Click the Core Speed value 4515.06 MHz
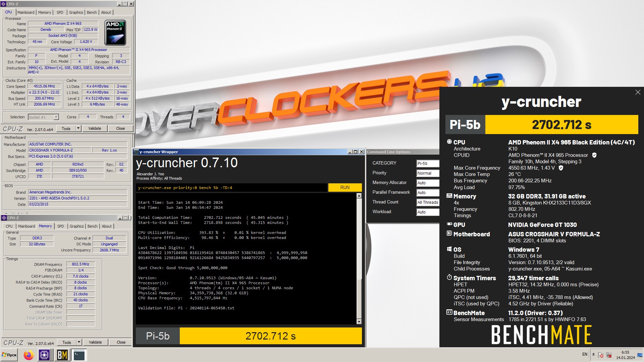The width and height of the screenshot is (644, 362). point(44,86)
